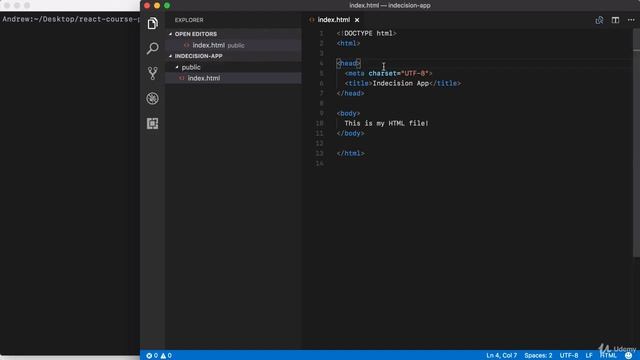Click the opening <body> tag line
The image size is (640, 360).
(348, 113)
